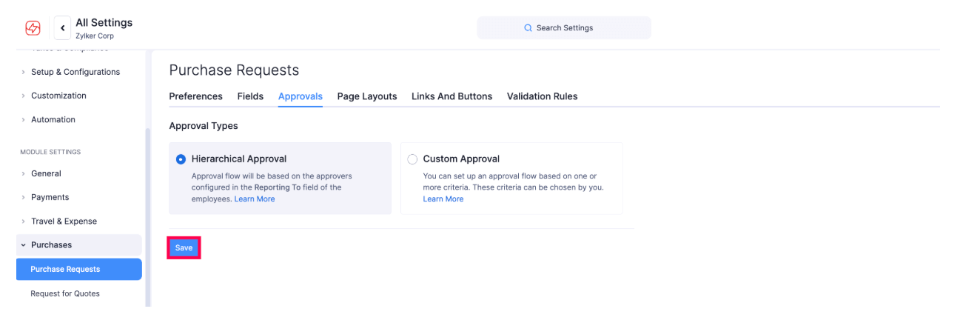The image size is (980, 323).
Task: Select the Custom Approval radio button
Action: (412, 159)
